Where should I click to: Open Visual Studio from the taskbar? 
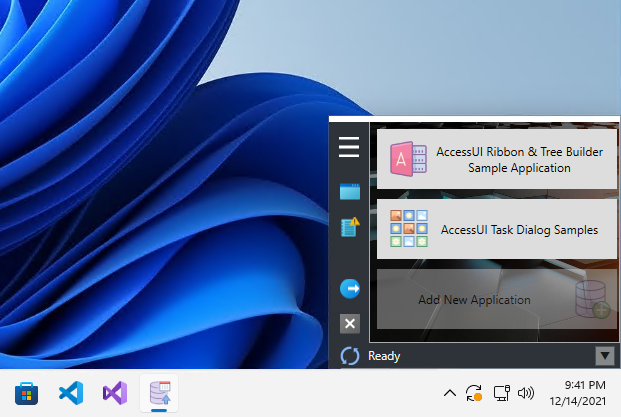click(x=115, y=393)
